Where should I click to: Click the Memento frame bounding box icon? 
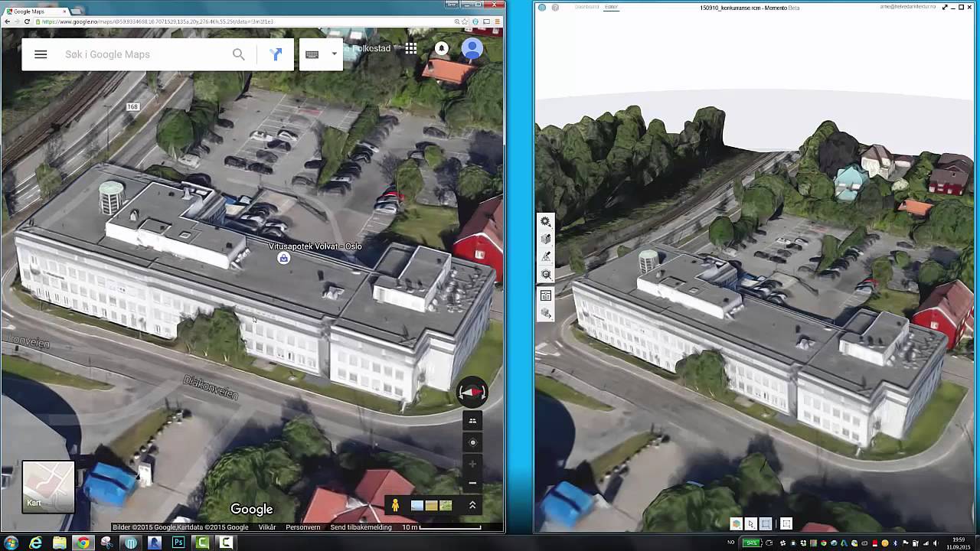coord(786,523)
